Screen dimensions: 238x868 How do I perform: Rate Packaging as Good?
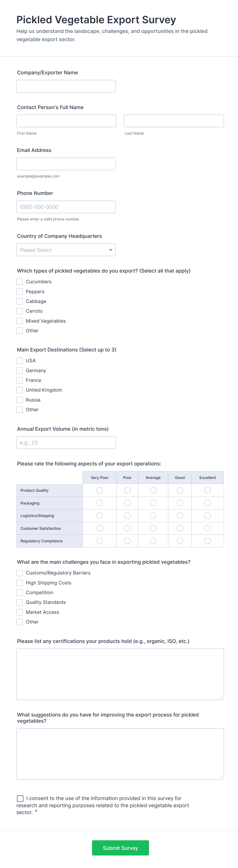click(180, 503)
